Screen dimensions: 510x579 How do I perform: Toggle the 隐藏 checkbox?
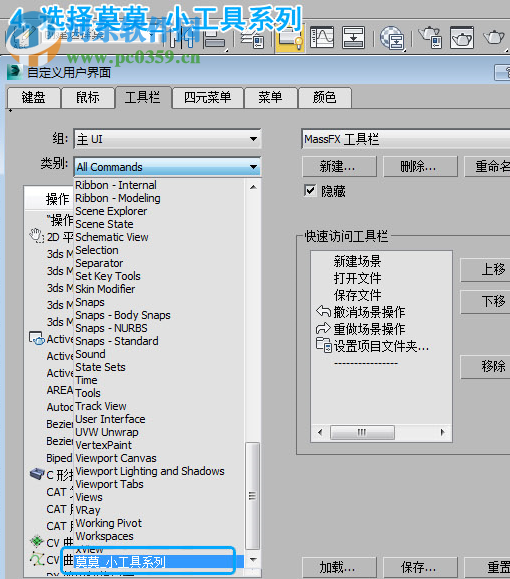[310, 191]
